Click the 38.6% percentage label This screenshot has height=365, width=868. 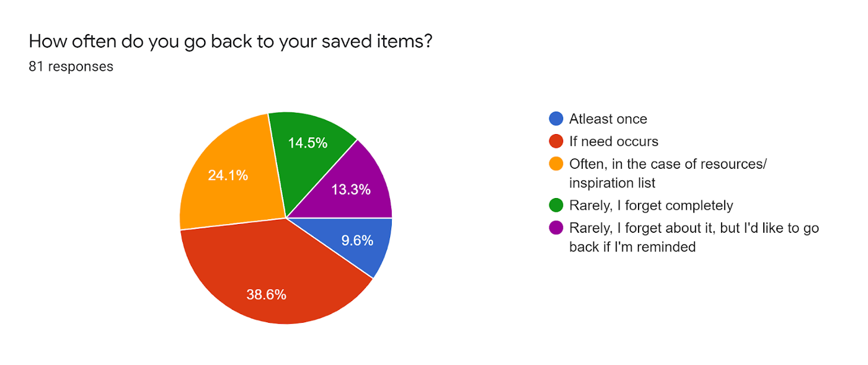tap(266, 295)
